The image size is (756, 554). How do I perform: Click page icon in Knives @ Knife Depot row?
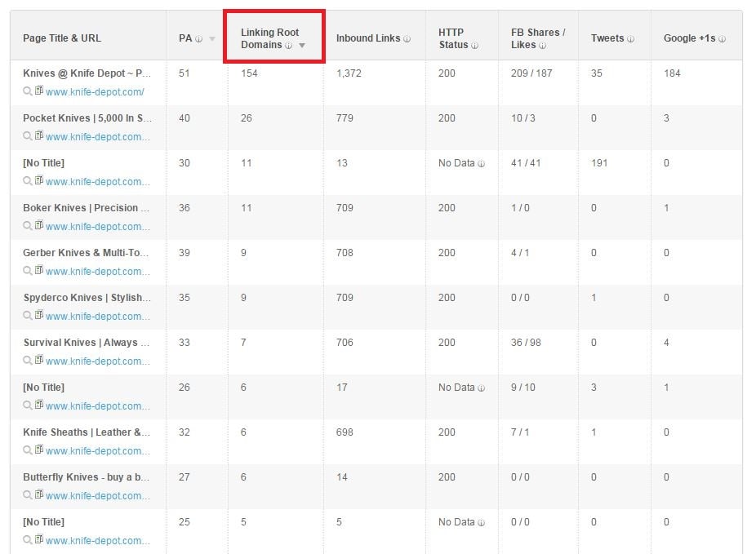coord(39,90)
